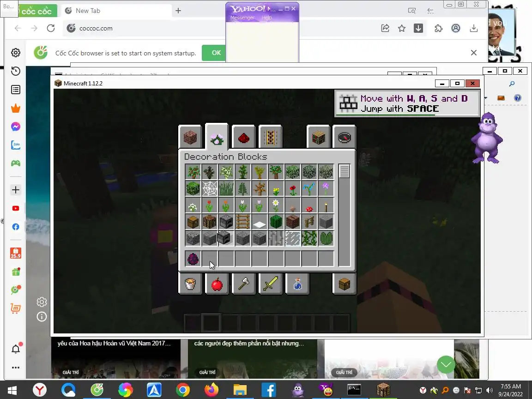The width and height of the screenshot is (532, 399).
Task: Open the browser sidebar settings gear
Action: (x=16, y=53)
